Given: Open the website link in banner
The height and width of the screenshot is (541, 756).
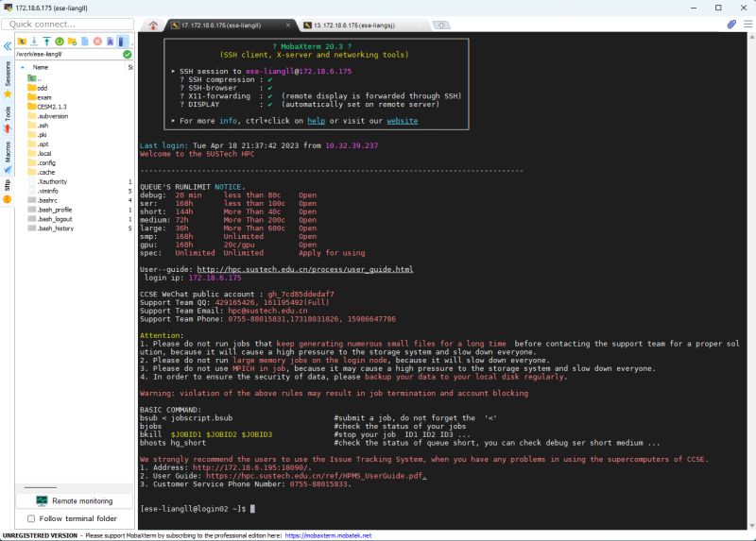Looking at the screenshot, I should pyautogui.click(x=403, y=121).
